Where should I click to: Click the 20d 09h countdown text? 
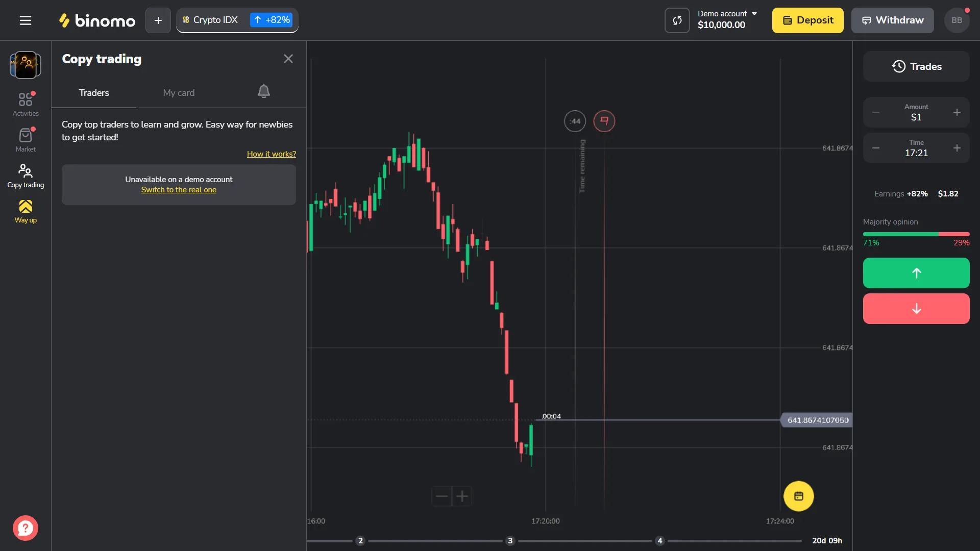827,541
